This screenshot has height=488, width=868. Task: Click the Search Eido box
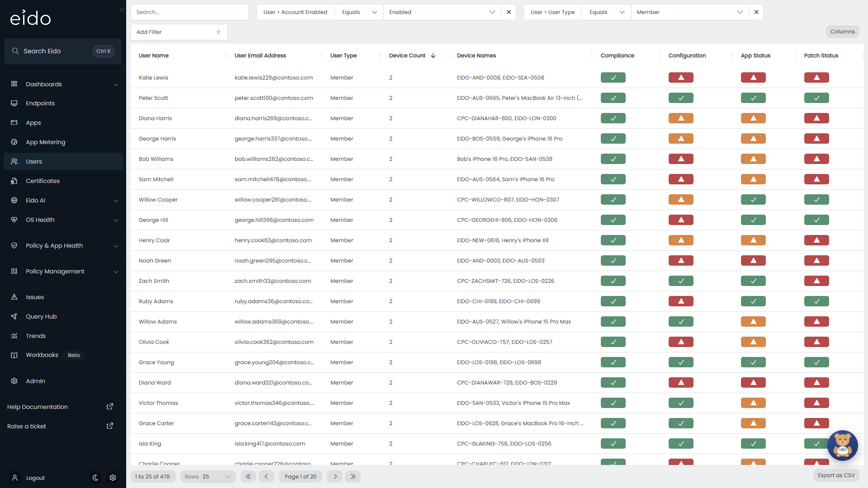[63, 51]
